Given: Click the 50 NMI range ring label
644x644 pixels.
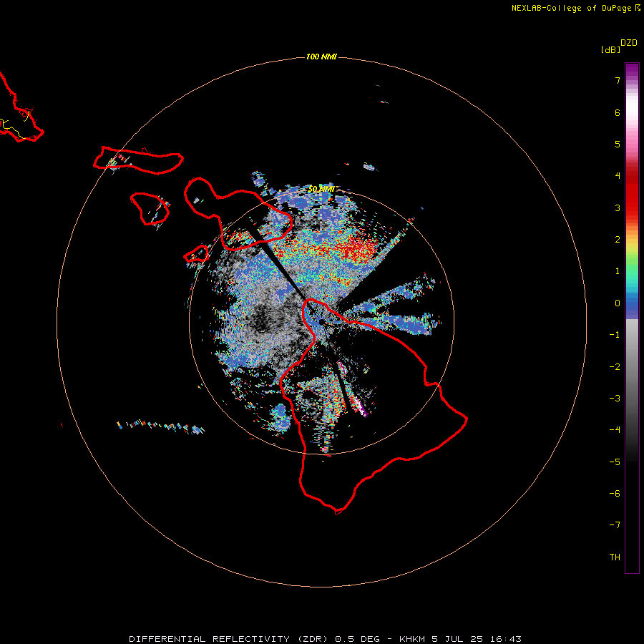Looking at the screenshot, I should pyautogui.click(x=322, y=189).
